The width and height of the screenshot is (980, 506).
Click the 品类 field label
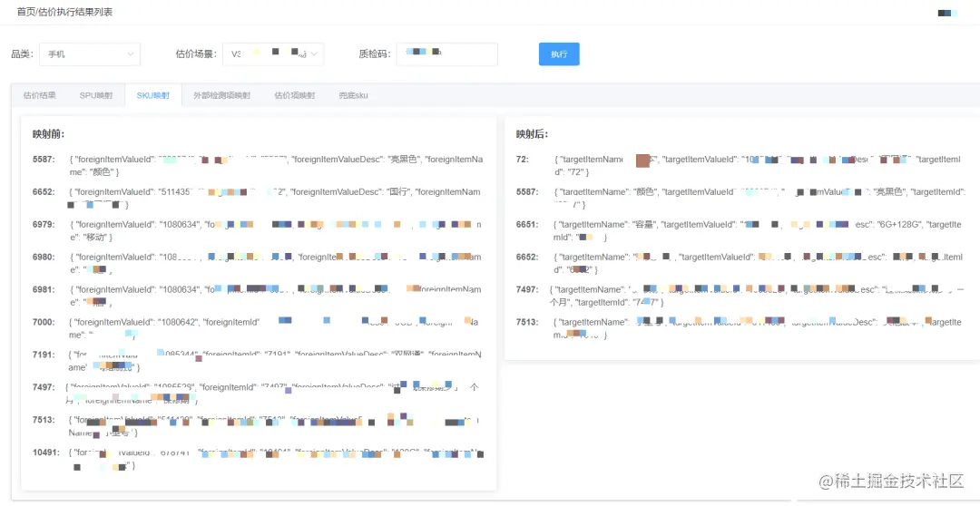pyautogui.click(x=23, y=54)
